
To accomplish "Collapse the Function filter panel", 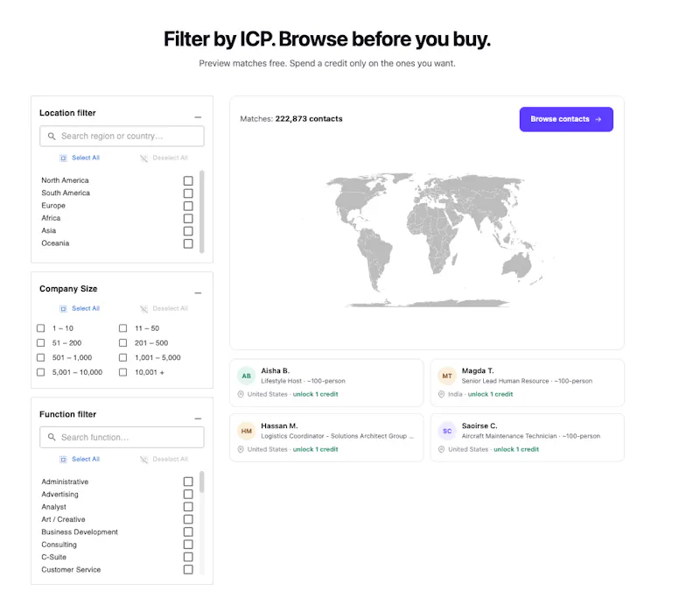I will [198, 419].
